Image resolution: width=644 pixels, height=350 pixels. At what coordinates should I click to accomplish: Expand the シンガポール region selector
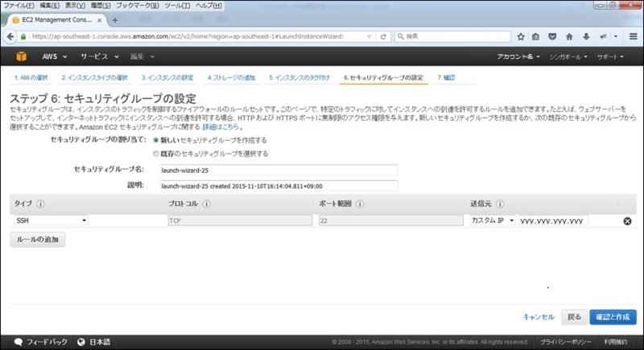point(563,57)
